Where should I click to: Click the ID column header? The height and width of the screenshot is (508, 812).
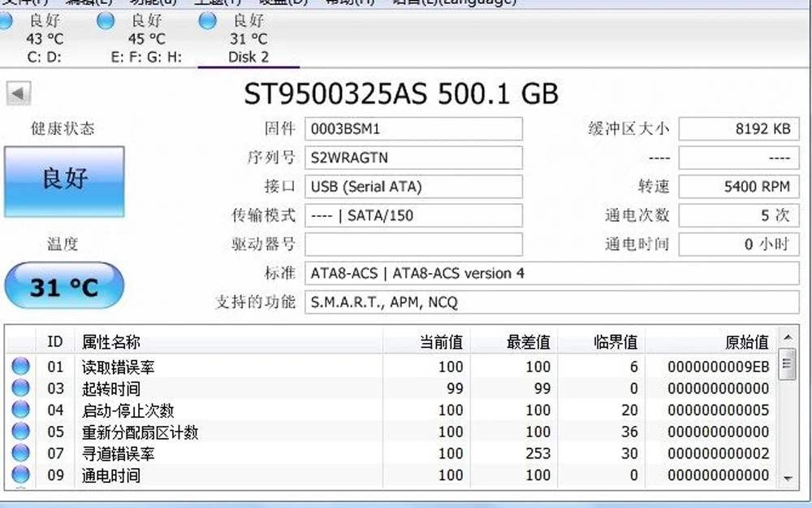pyautogui.click(x=55, y=341)
